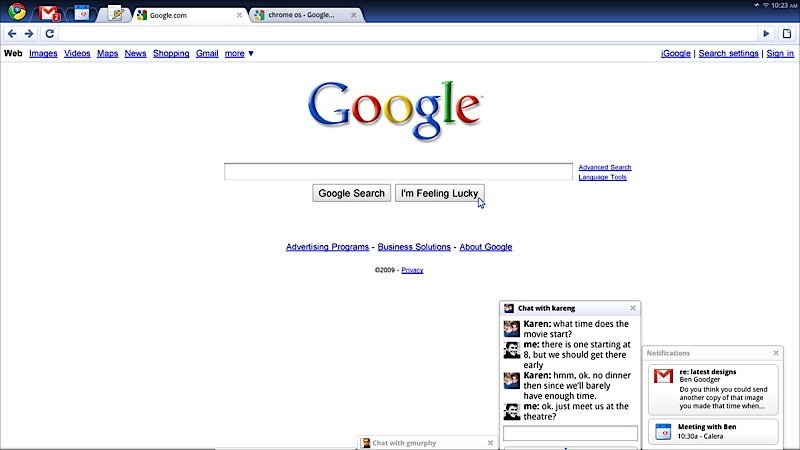Image resolution: width=800 pixels, height=450 pixels.
Task: Click the forward navigation arrow
Action: coord(29,34)
